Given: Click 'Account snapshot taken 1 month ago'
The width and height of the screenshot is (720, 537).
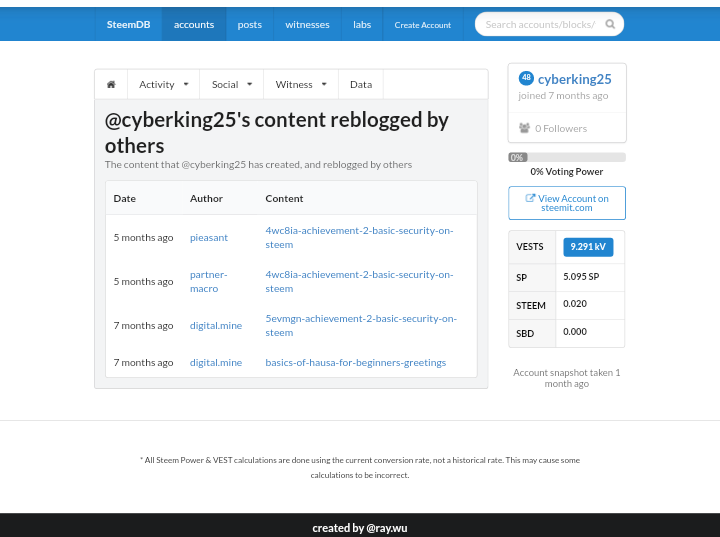Looking at the screenshot, I should click(x=567, y=378).
